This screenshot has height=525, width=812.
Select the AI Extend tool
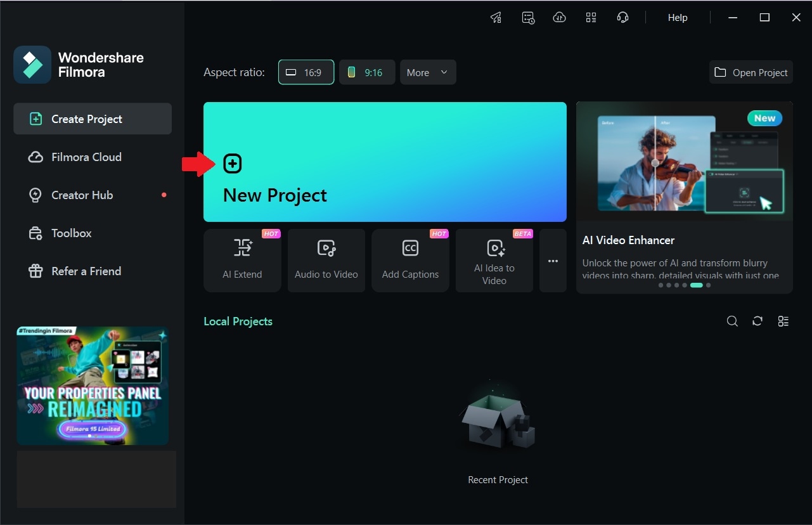[242, 260]
